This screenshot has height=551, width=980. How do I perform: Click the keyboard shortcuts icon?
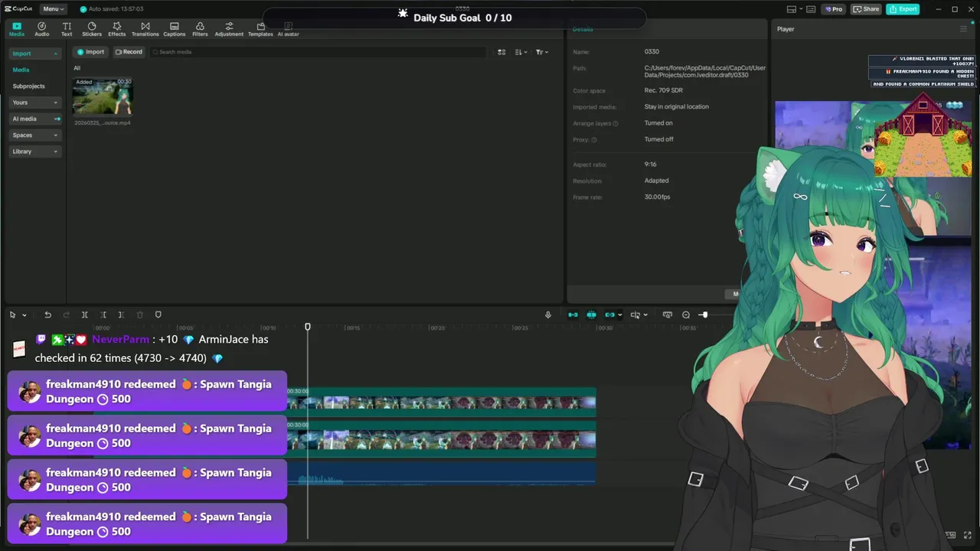811,9
